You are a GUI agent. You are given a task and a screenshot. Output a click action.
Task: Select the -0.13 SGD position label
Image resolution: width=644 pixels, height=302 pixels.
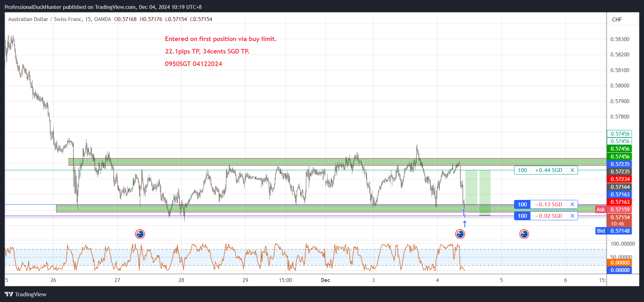tap(548, 205)
